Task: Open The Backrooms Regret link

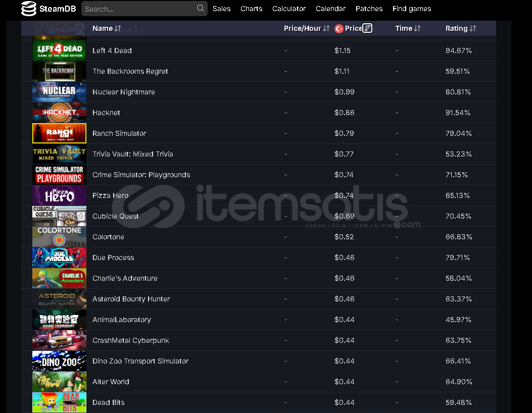Action: (130, 71)
